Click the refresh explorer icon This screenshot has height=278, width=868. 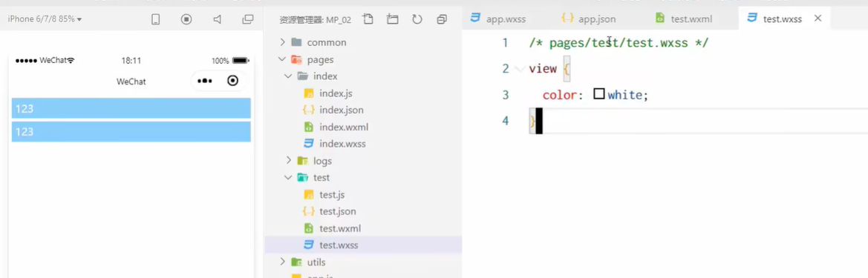click(x=417, y=19)
